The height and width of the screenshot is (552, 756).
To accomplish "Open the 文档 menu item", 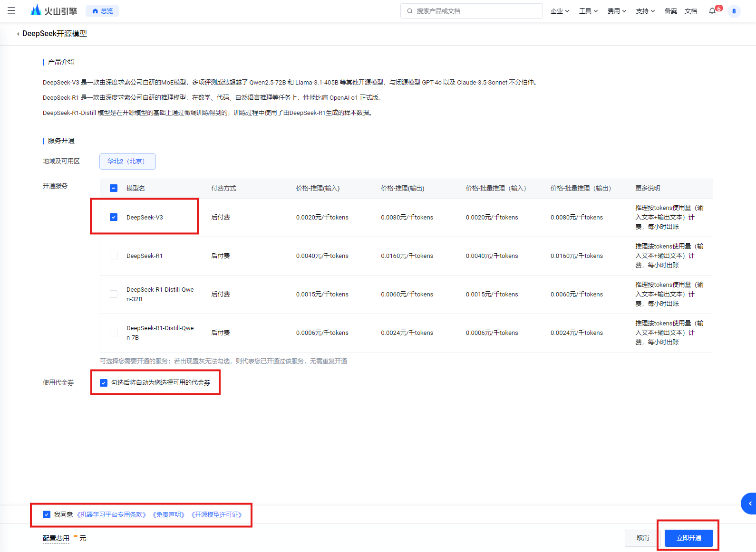I will tap(690, 11).
